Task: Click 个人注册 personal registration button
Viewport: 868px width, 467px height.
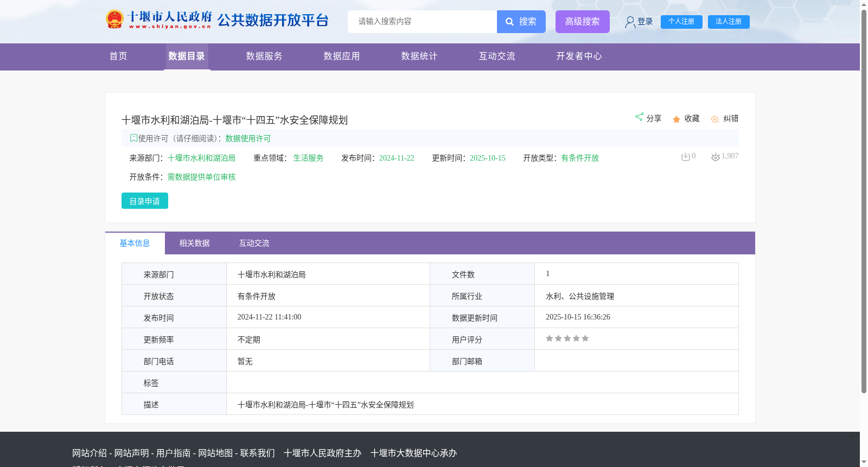Action: pos(681,22)
